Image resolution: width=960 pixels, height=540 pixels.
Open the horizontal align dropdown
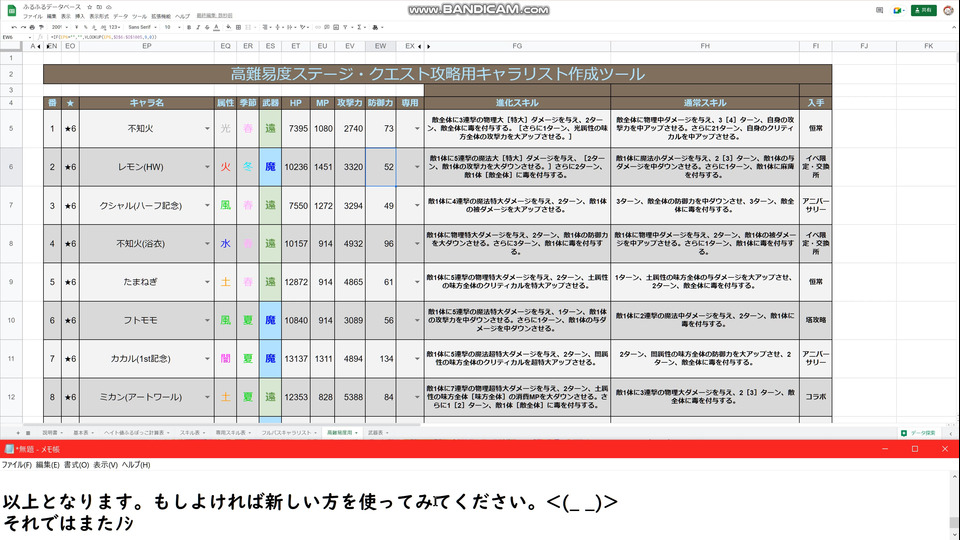pyautogui.click(x=266, y=27)
